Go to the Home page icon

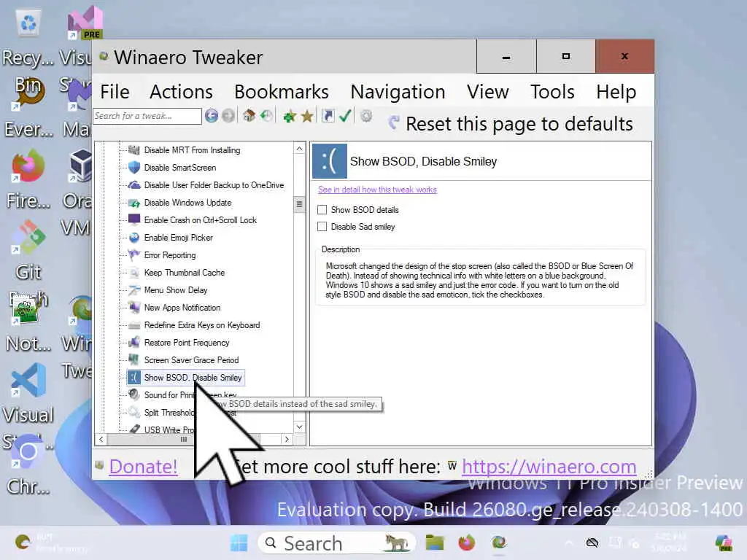[249, 116]
